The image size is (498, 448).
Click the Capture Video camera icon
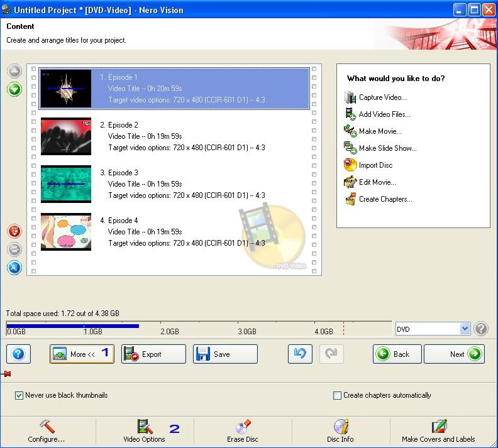point(350,97)
